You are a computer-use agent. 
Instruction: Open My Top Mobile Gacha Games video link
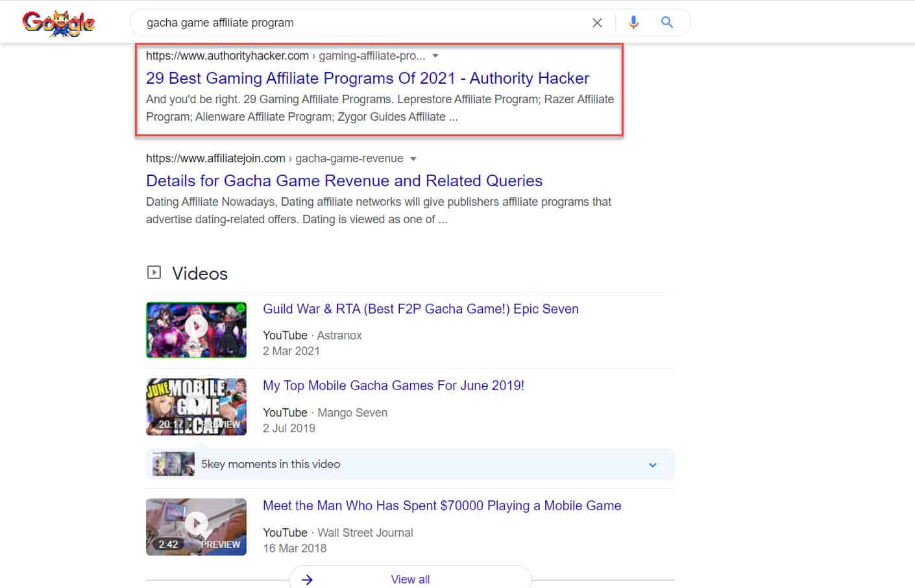393,385
